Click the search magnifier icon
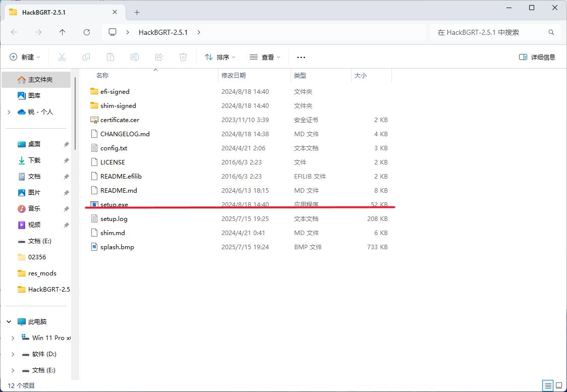The image size is (567, 392). pos(551,32)
